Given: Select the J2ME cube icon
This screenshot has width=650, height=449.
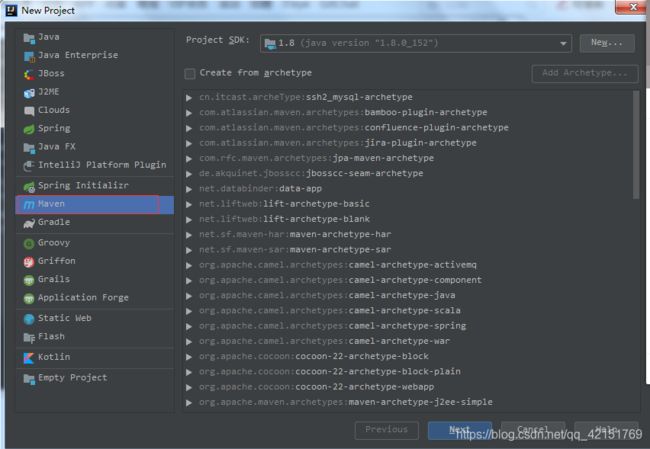Looking at the screenshot, I should (29, 92).
